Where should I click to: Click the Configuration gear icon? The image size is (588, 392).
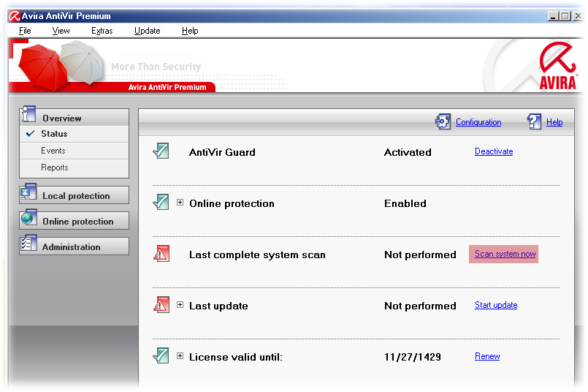[443, 121]
